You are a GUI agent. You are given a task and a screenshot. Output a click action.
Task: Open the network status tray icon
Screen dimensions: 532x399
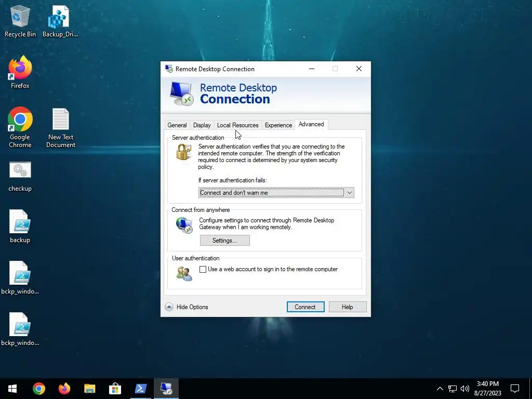tap(453, 389)
